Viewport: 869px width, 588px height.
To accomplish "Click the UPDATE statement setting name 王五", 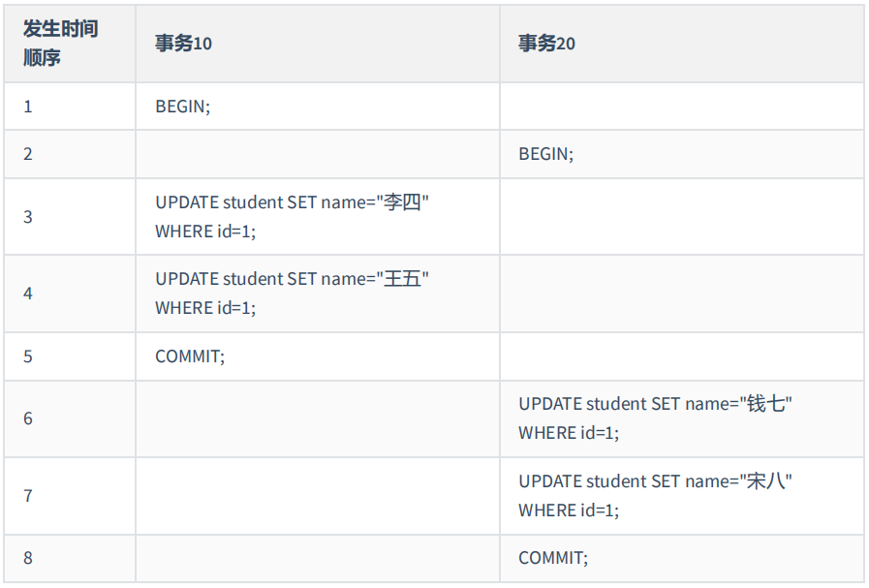I will (x=292, y=294).
